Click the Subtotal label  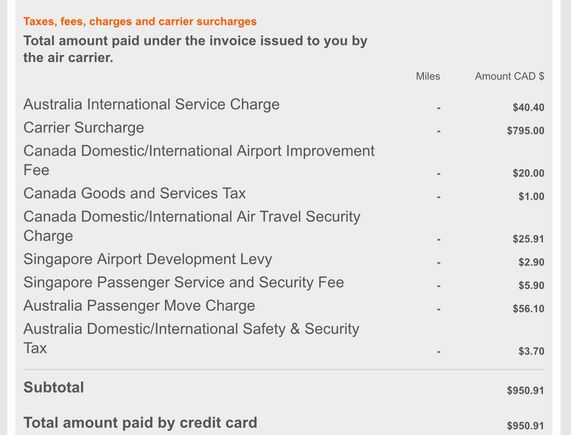pyautogui.click(x=54, y=387)
